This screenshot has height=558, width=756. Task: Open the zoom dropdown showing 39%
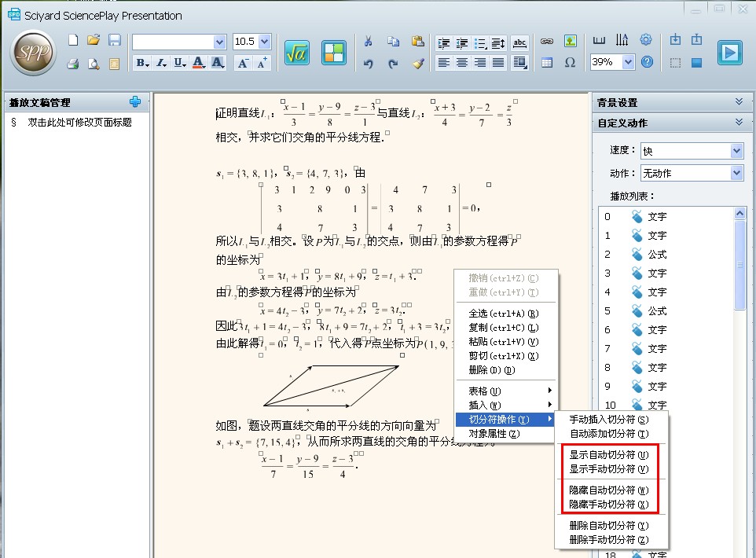pyautogui.click(x=628, y=62)
